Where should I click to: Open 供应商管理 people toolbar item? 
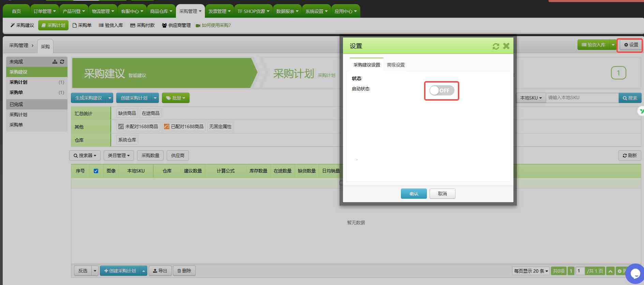pos(176,25)
